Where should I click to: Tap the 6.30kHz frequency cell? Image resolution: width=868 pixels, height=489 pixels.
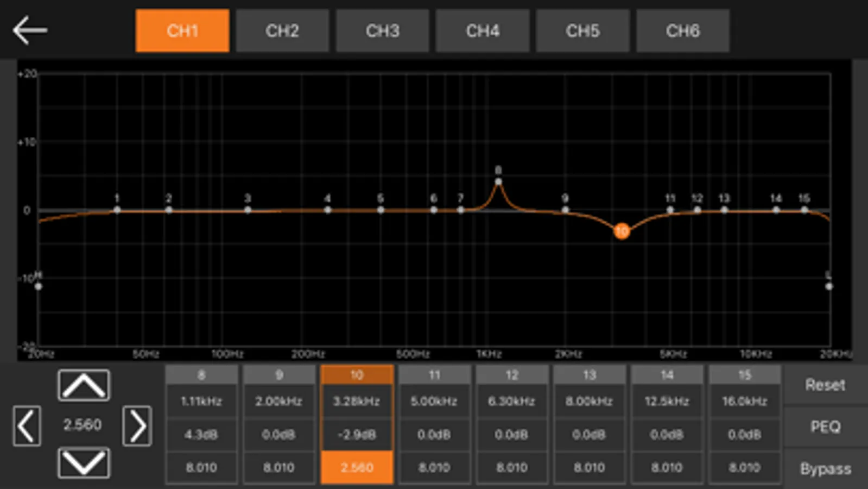512,402
